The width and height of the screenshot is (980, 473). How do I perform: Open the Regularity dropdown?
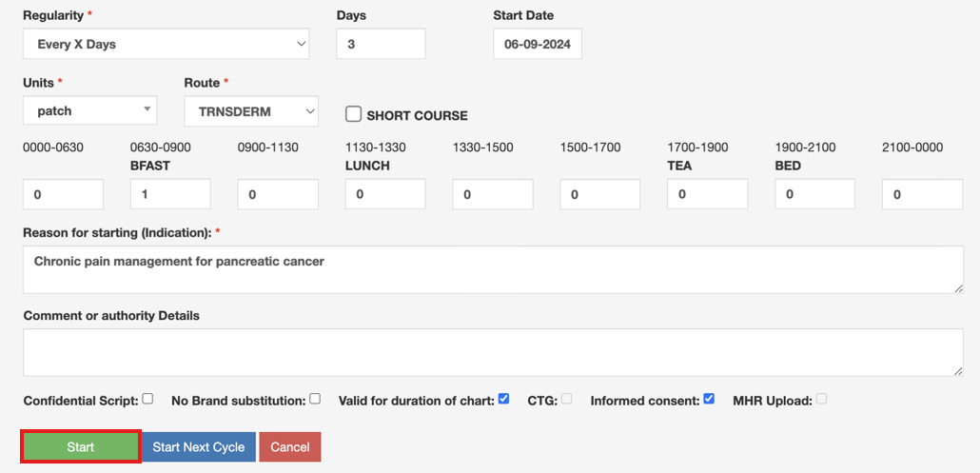(x=166, y=45)
